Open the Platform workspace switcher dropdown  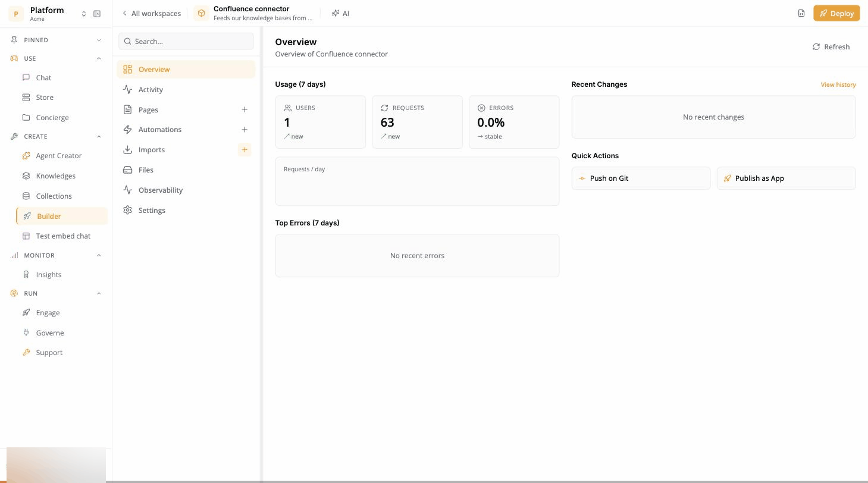tap(84, 14)
